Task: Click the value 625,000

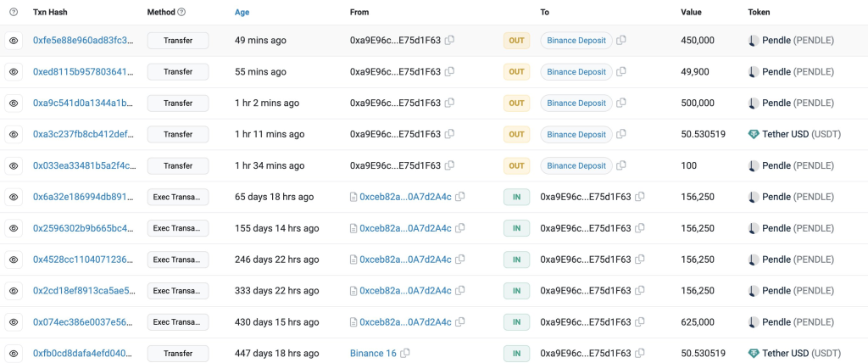Action: [x=698, y=322]
